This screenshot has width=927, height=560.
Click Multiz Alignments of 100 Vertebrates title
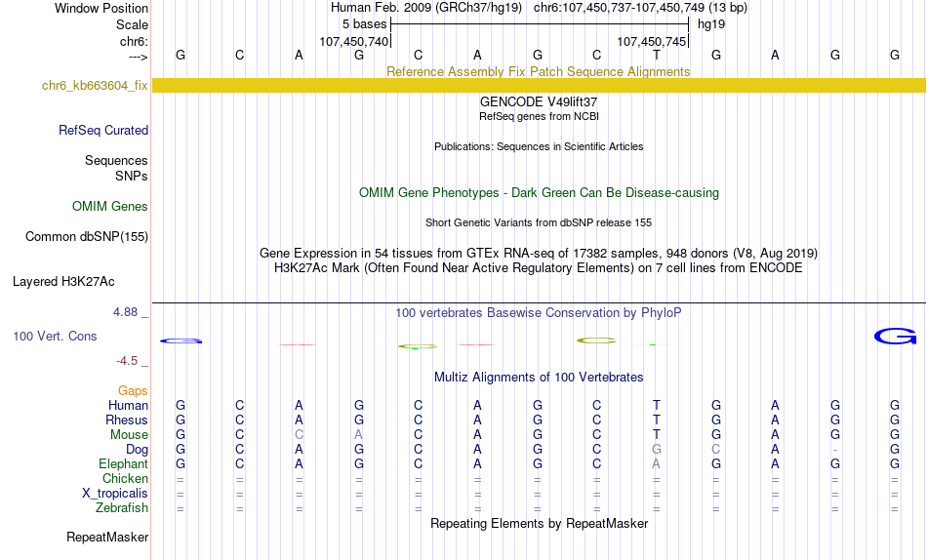[538, 378]
